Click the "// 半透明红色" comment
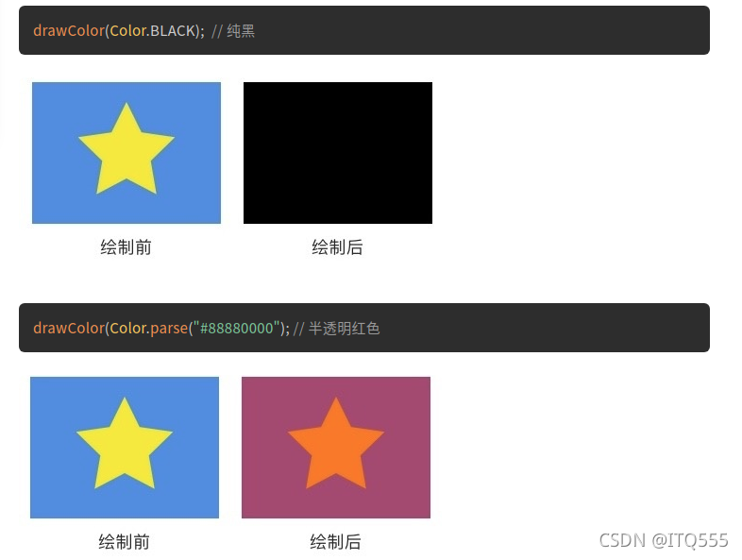 point(336,328)
